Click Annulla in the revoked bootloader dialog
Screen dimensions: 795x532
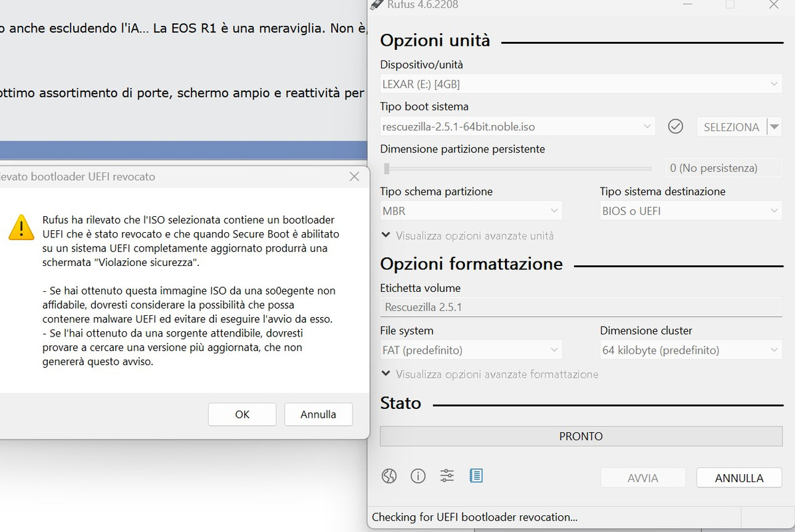(x=319, y=414)
